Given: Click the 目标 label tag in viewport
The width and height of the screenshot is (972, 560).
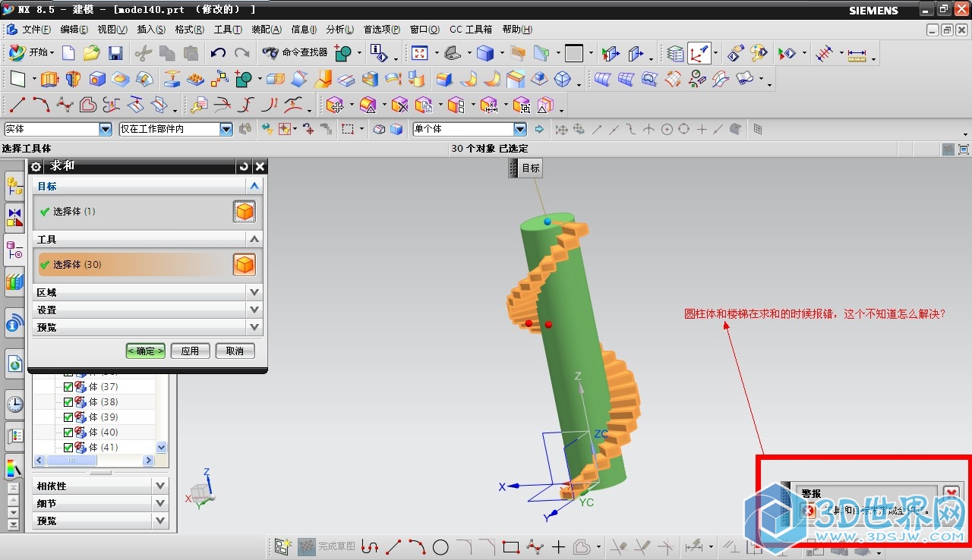Looking at the screenshot, I should (525, 168).
